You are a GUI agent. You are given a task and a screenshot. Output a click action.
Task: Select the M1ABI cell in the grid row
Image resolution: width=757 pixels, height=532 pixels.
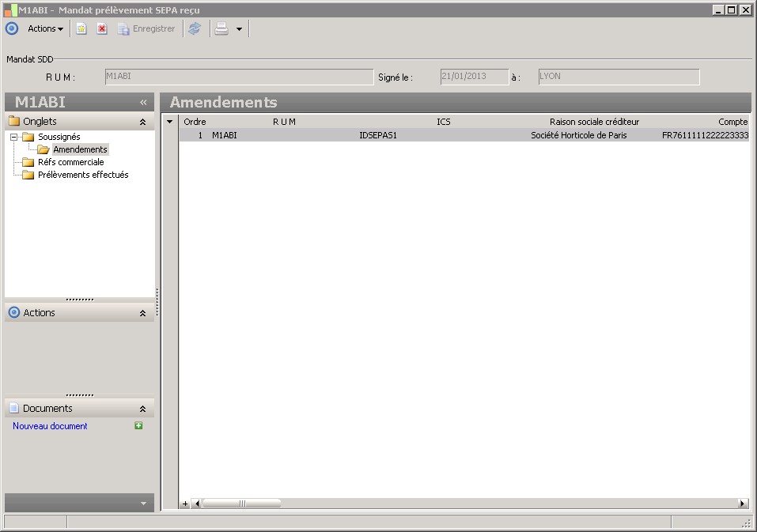coord(225,135)
